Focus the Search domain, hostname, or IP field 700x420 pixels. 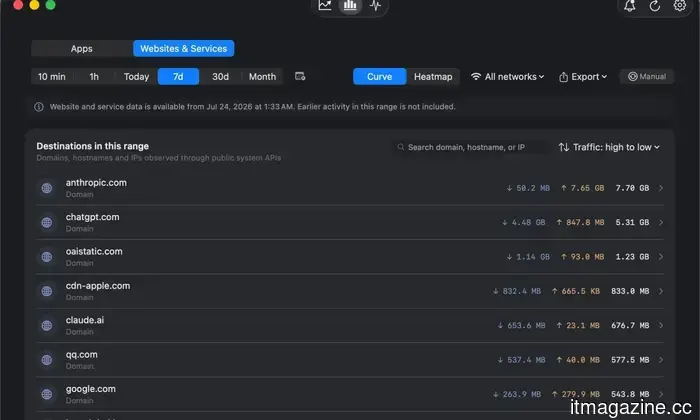point(470,147)
